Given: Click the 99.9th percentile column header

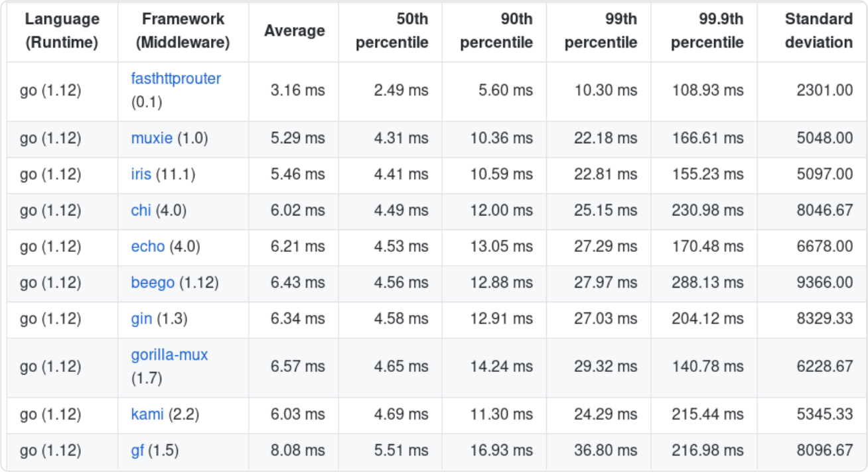Looking at the screenshot, I should click(x=707, y=31).
